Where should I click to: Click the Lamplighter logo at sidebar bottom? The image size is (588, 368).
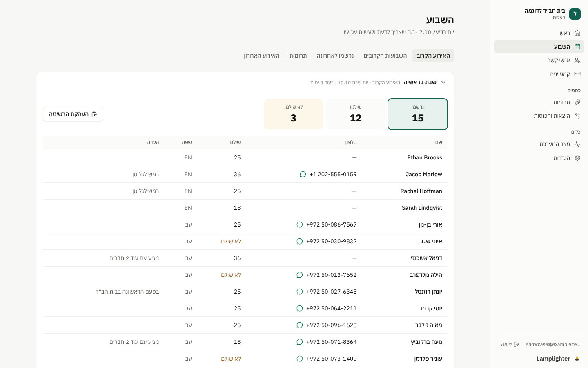[558, 359]
